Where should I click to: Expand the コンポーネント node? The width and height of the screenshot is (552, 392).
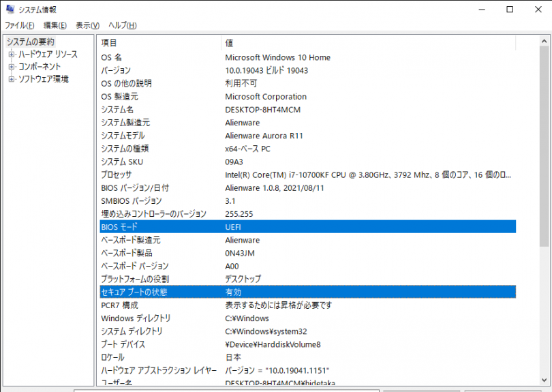[x=12, y=67]
